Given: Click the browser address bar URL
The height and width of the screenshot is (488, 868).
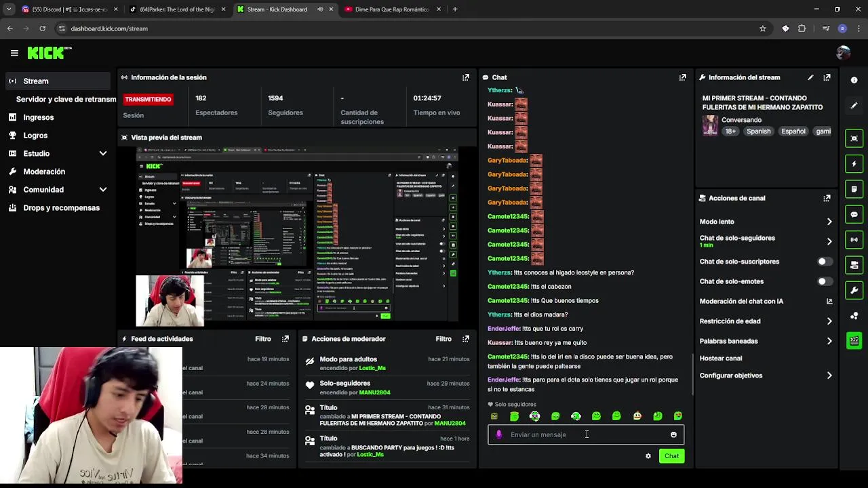Looking at the screenshot, I should [x=109, y=28].
